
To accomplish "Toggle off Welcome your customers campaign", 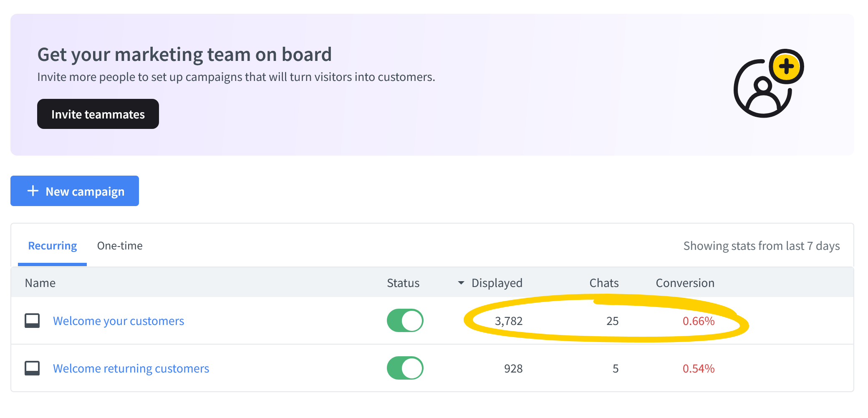I will 405,321.
